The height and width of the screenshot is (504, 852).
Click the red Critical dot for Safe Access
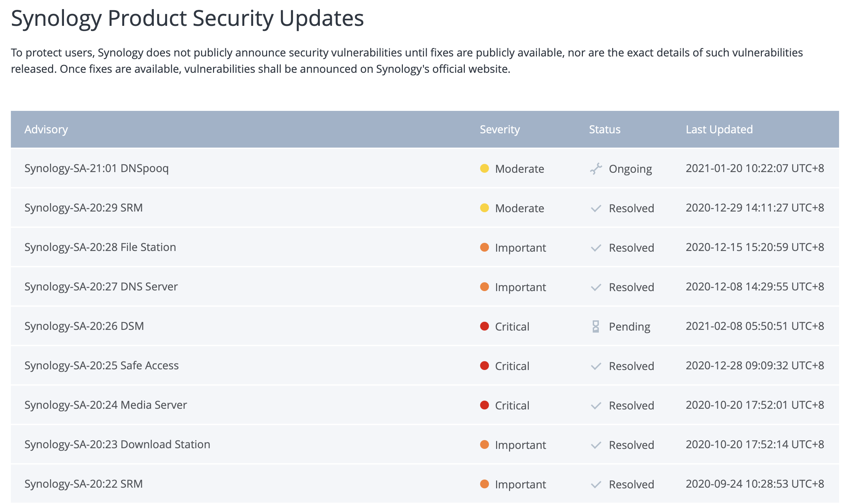(x=484, y=366)
